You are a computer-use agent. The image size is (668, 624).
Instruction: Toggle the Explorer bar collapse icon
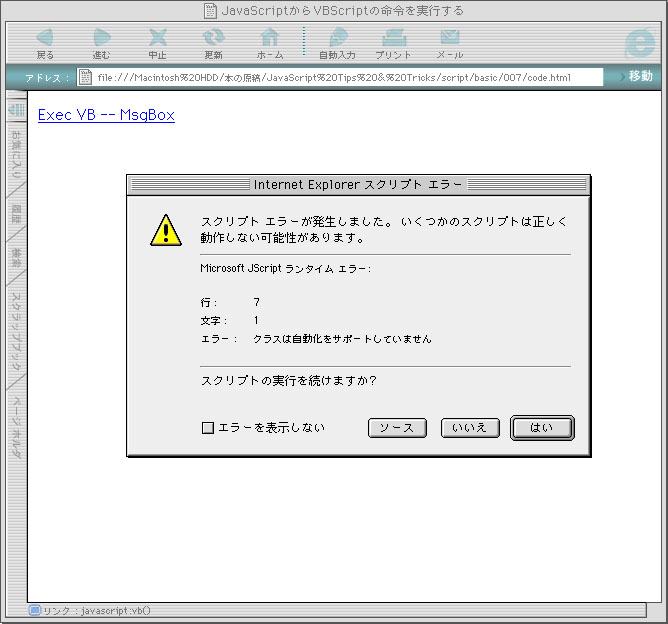point(17,110)
